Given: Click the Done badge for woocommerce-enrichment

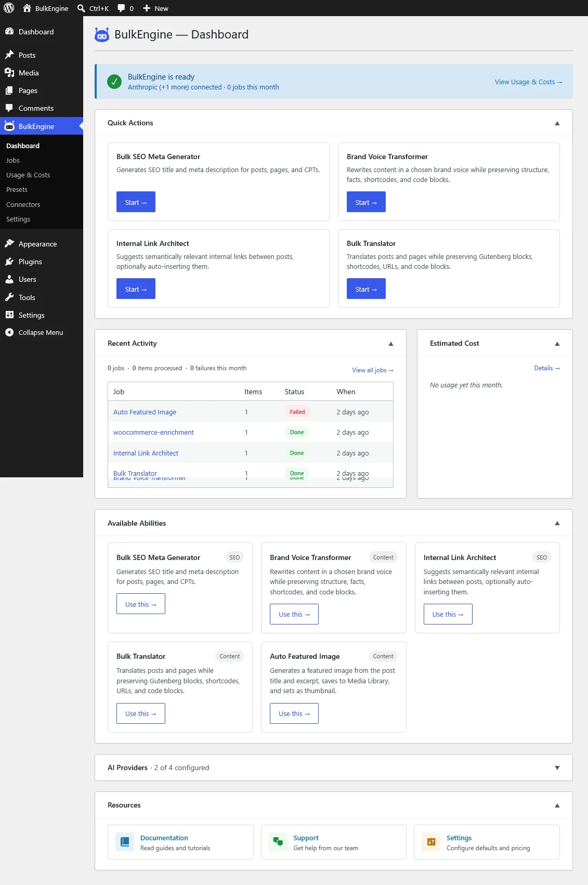Looking at the screenshot, I should click(x=297, y=432).
